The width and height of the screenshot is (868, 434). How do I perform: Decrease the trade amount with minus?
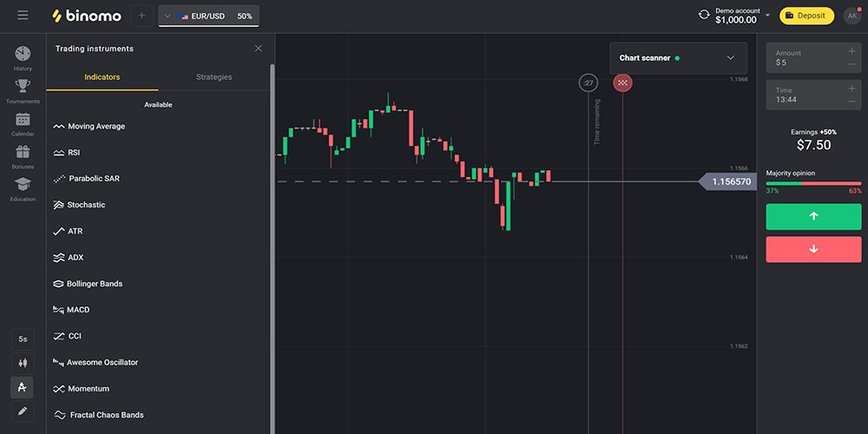[x=852, y=65]
